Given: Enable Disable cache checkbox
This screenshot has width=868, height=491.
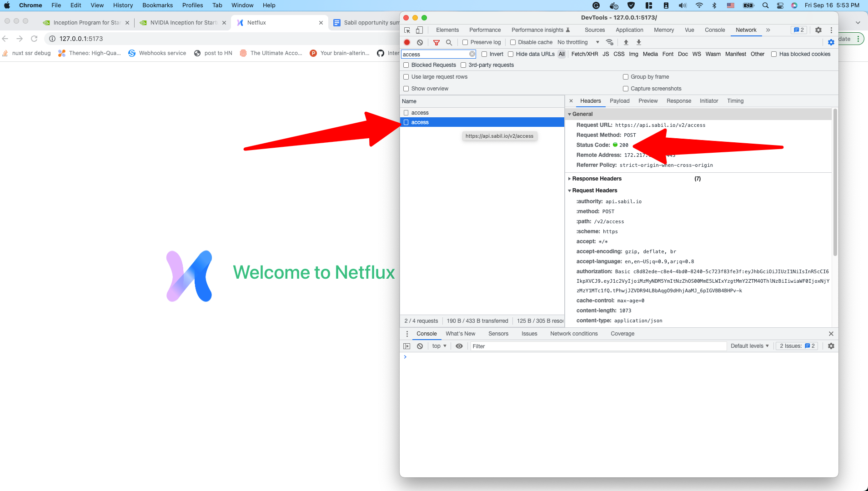Looking at the screenshot, I should tap(513, 42).
